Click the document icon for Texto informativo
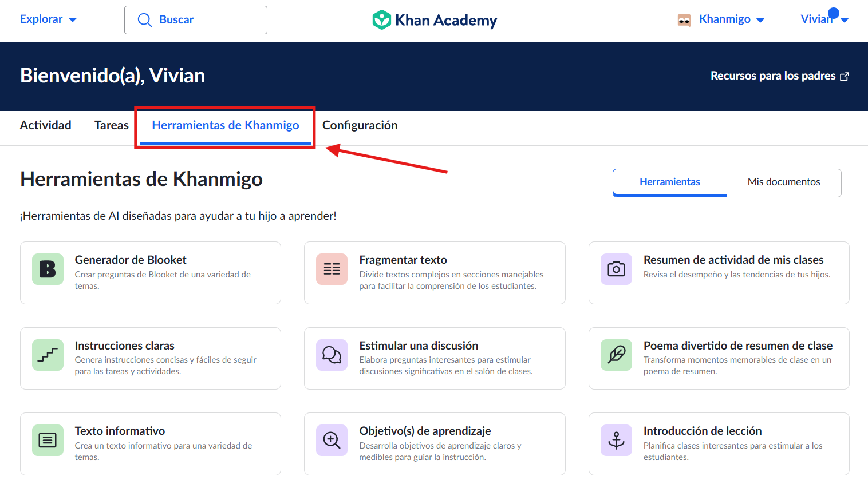 (x=48, y=440)
